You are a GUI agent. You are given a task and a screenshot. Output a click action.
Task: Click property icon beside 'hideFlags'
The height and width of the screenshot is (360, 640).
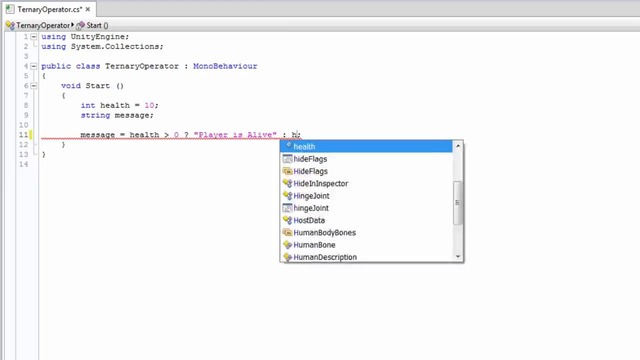coord(287,159)
